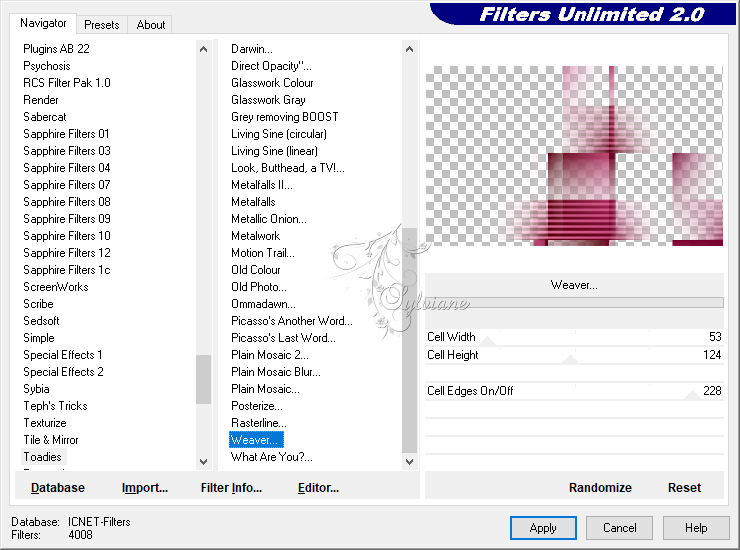The width and height of the screenshot is (740, 550).
Task: Select Plugins AB 22 category
Action: click(x=56, y=49)
